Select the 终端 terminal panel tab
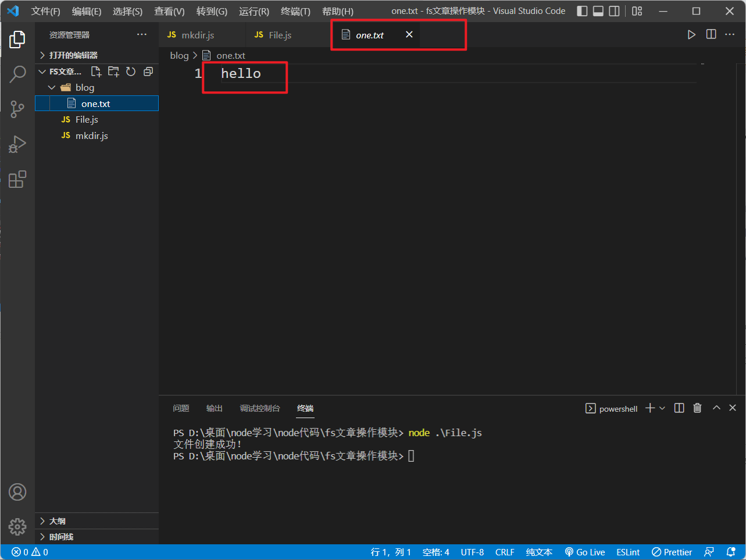Screen dimensions: 746x560 tap(305, 408)
